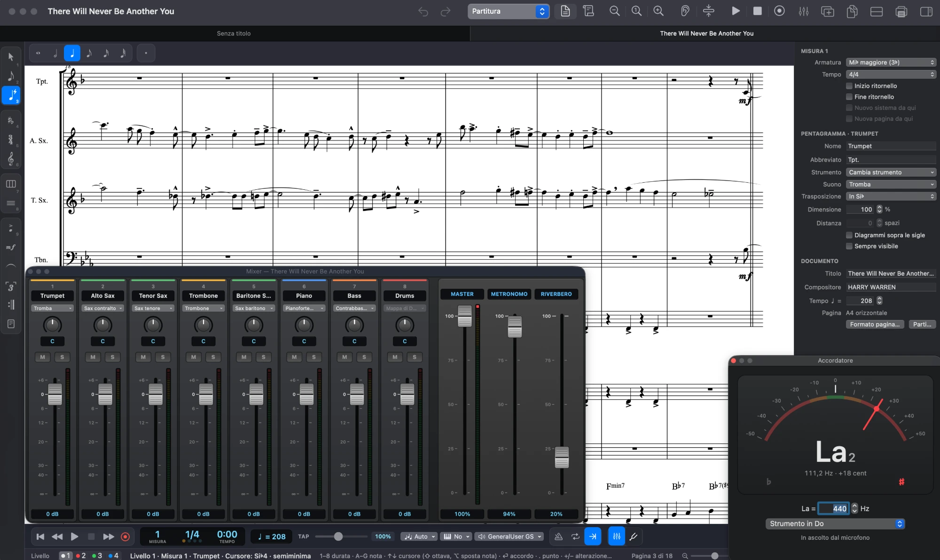This screenshot has width=940, height=560.
Task: Enable Inizio ritornello checkbox
Action: 849,86
